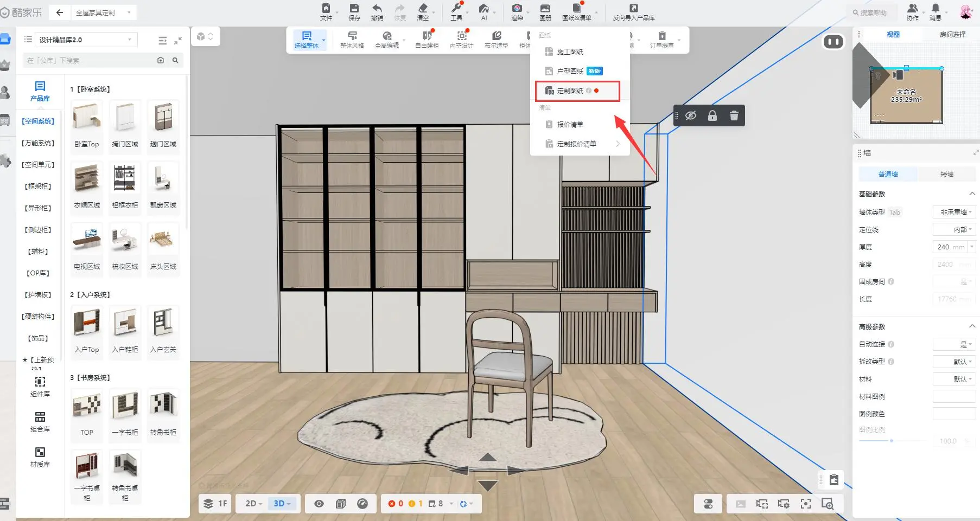Click the 1F floor button
Image resolution: width=980 pixels, height=521 pixels.
coord(215,504)
